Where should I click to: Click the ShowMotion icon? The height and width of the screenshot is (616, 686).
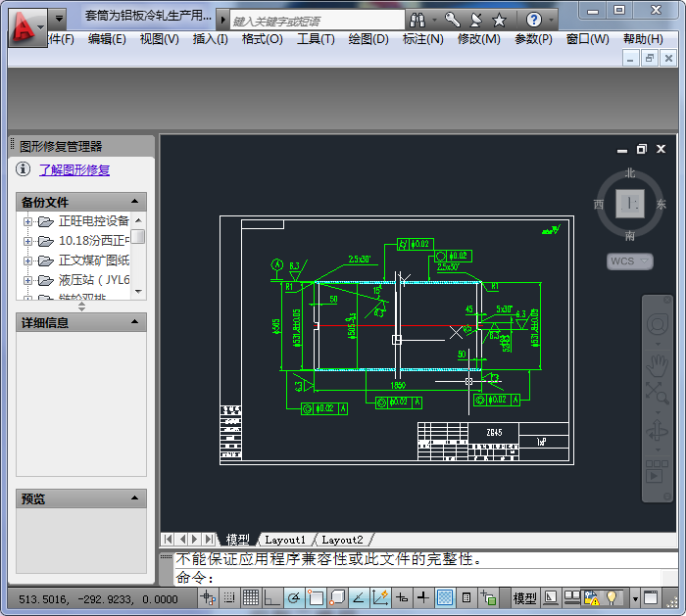pos(656,469)
